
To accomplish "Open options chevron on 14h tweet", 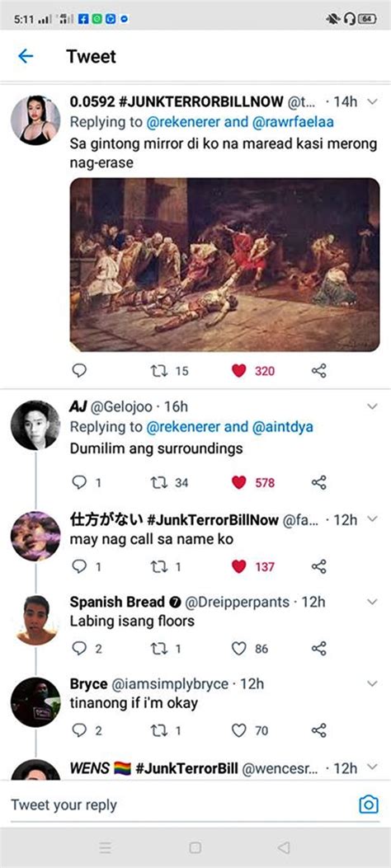I will [x=372, y=102].
